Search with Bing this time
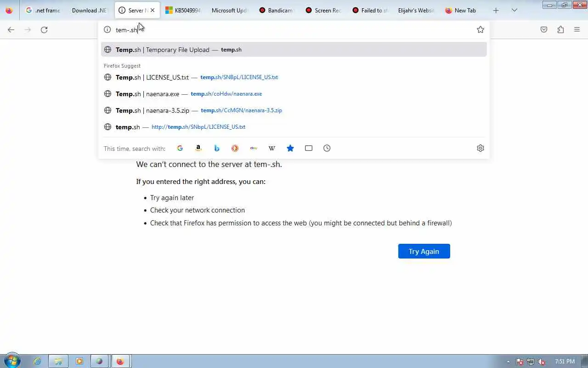Image resolution: width=588 pixels, height=368 pixels. point(217,148)
